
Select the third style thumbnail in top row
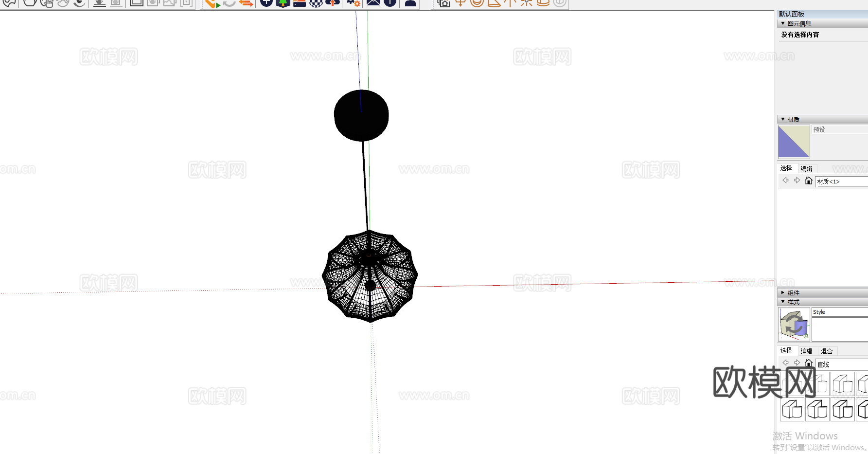pyautogui.click(x=843, y=384)
